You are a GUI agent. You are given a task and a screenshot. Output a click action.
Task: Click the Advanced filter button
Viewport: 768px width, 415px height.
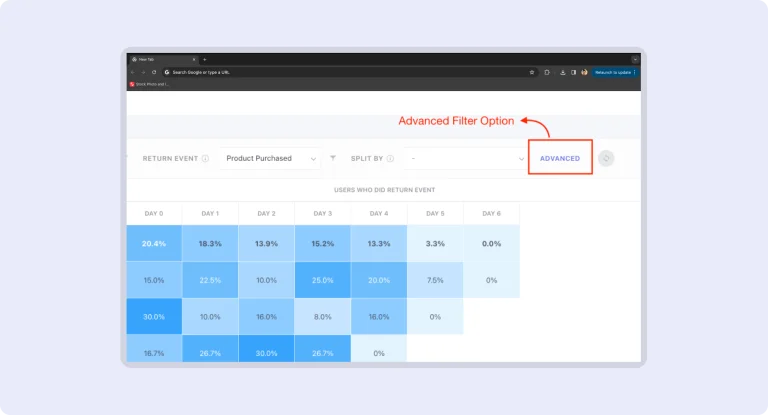pos(560,158)
